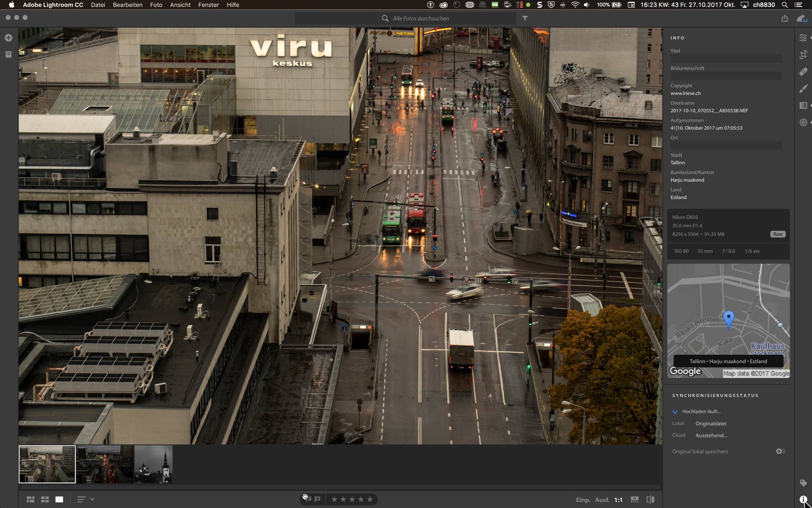
Task: Click the Raw format badge
Action: pyautogui.click(x=778, y=234)
